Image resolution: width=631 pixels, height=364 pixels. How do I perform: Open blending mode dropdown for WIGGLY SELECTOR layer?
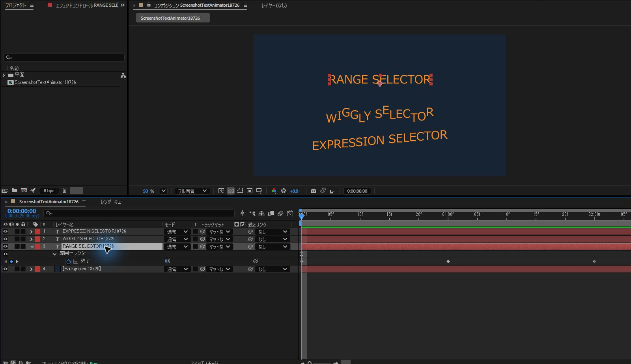pyautogui.click(x=177, y=239)
